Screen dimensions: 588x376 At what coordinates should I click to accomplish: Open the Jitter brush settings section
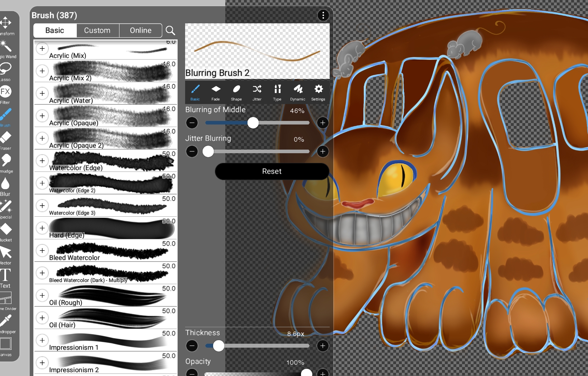[x=257, y=92]
